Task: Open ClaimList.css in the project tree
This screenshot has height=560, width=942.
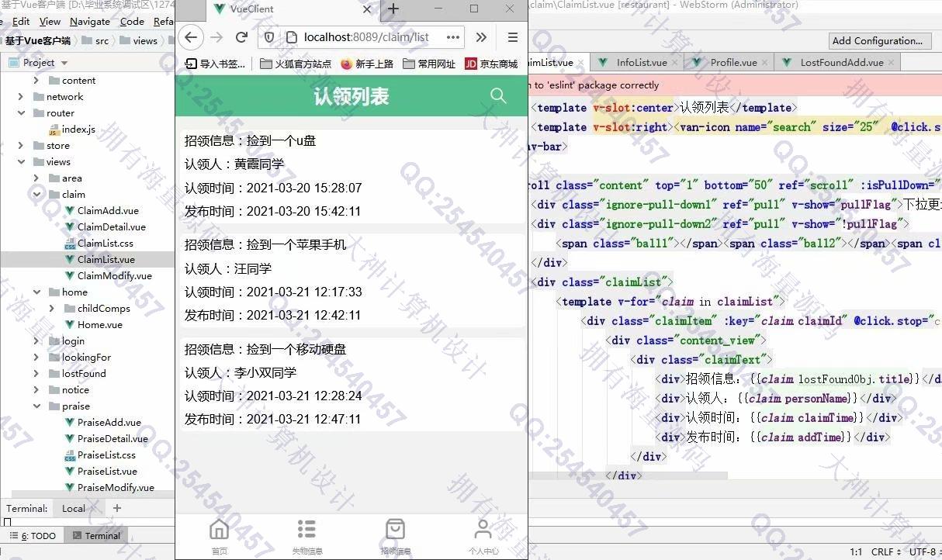Action: pyautogui.click(x=99, y=243)
